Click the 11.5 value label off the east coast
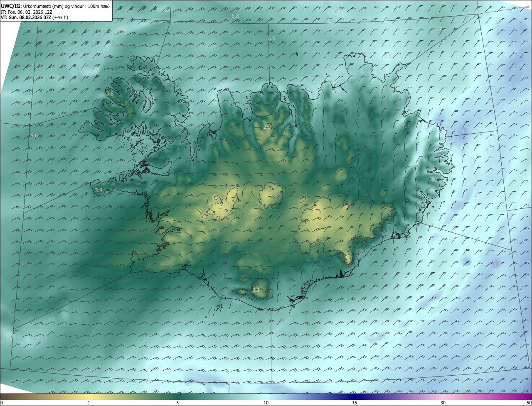The height and width of the screenshot is (406, 532). point(464,132)
